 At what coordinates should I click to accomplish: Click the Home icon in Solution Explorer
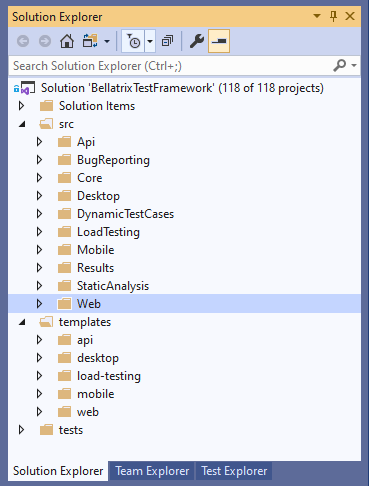[67, 41]
